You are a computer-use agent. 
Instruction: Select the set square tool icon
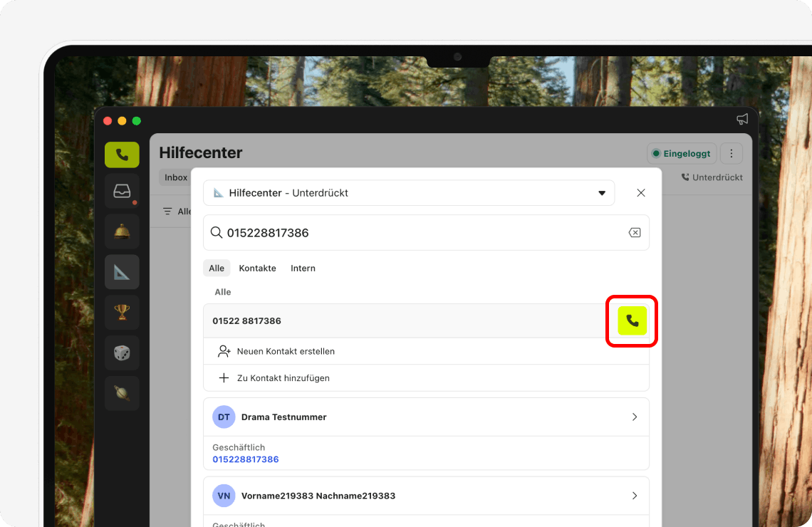coord(122,271)
